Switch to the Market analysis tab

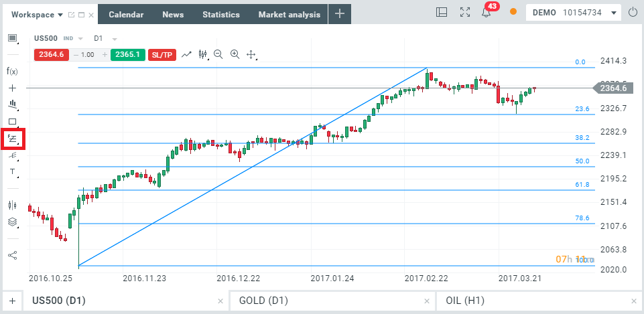coord(289,14)
